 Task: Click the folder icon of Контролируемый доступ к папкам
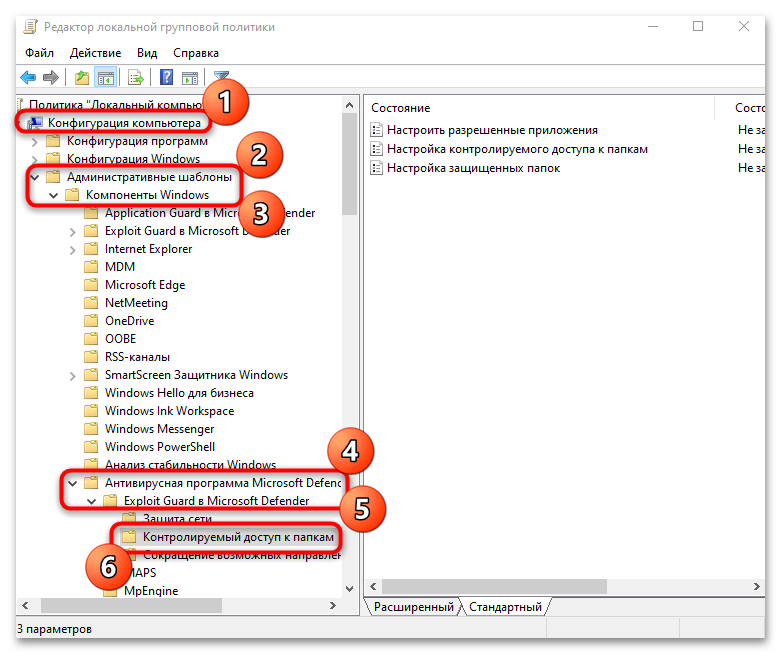point(129,536)
